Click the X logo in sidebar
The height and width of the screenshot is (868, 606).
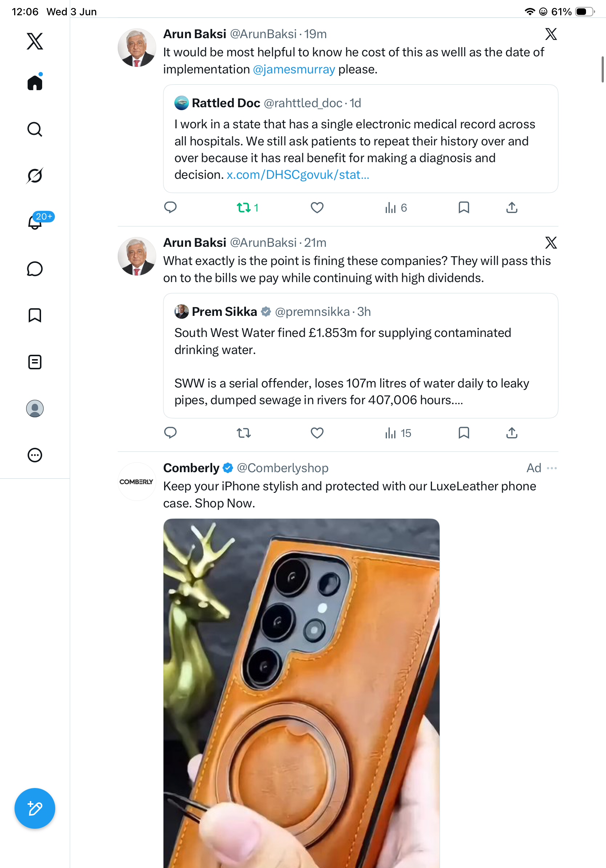pyautogui.click(x=35, y=41)
